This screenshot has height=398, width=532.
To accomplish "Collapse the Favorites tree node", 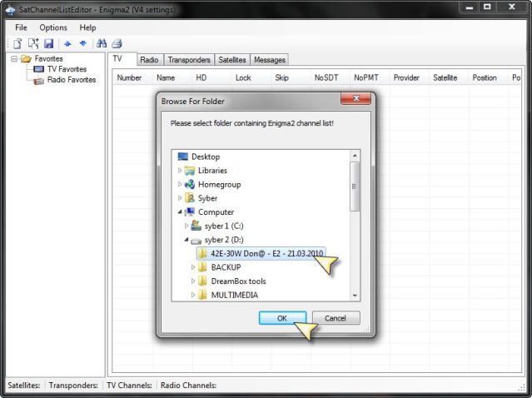I will 14,59.
